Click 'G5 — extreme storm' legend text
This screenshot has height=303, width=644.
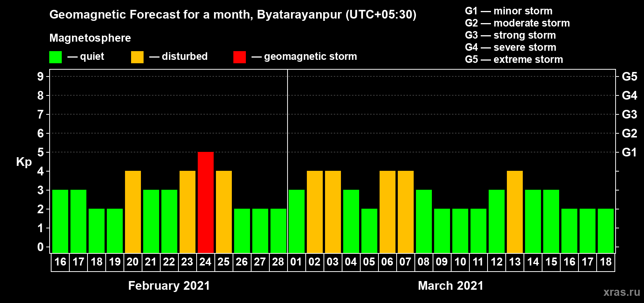tap(514, 59)
